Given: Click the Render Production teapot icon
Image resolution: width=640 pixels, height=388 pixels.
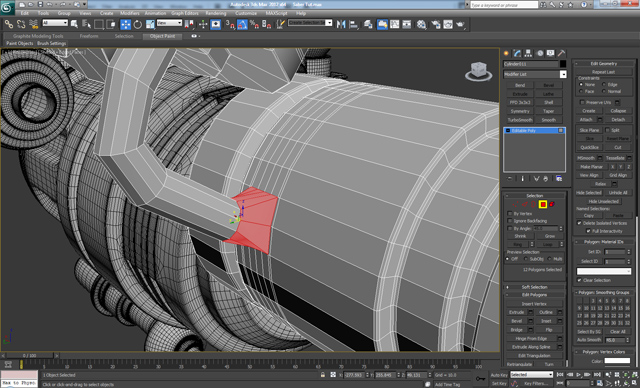Looking at the screenshot, I should click(x=460, y=24).
